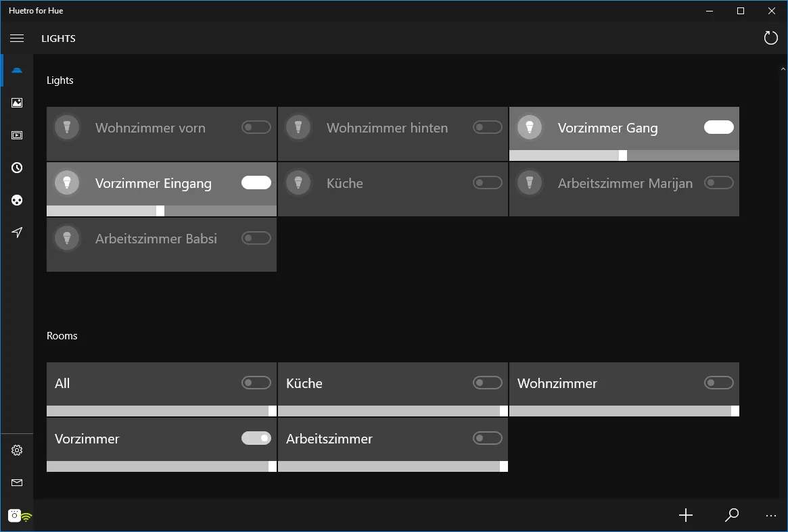Screen dimensions: 788x532
Task: Turn off Vorzimmer Gang light
Action: 718,127
